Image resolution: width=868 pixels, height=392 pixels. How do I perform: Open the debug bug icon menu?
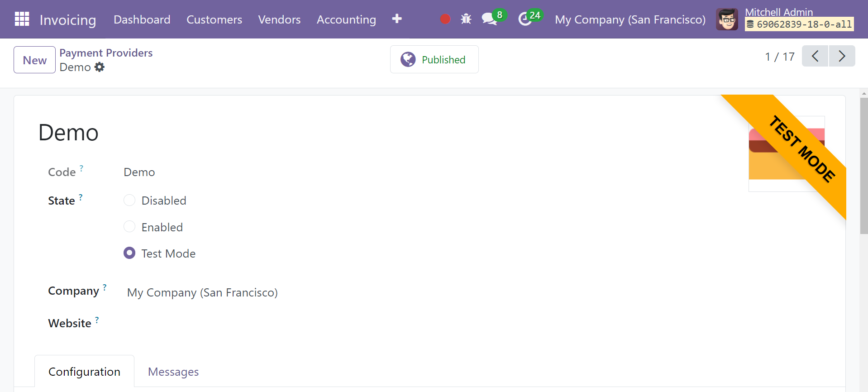click(x=466, y=19)
